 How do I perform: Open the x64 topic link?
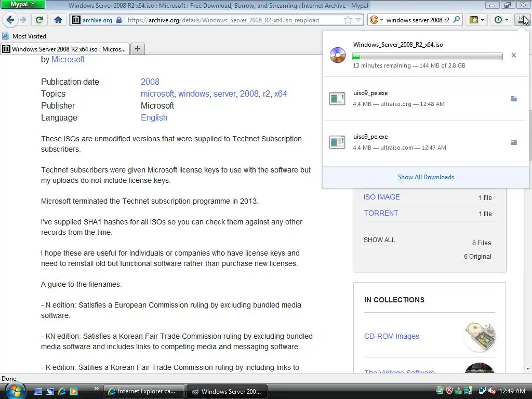[281, 94]
